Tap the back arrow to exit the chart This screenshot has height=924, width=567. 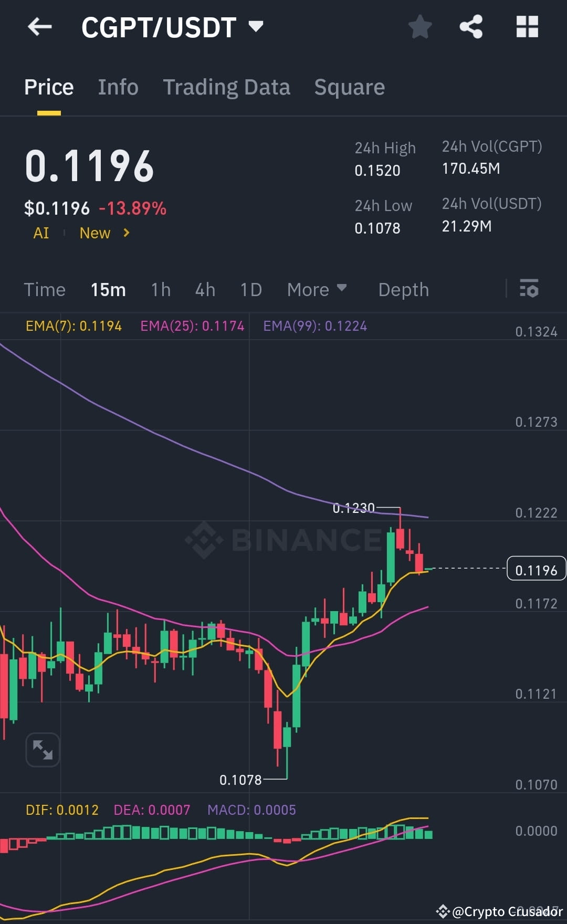point(39,27)
